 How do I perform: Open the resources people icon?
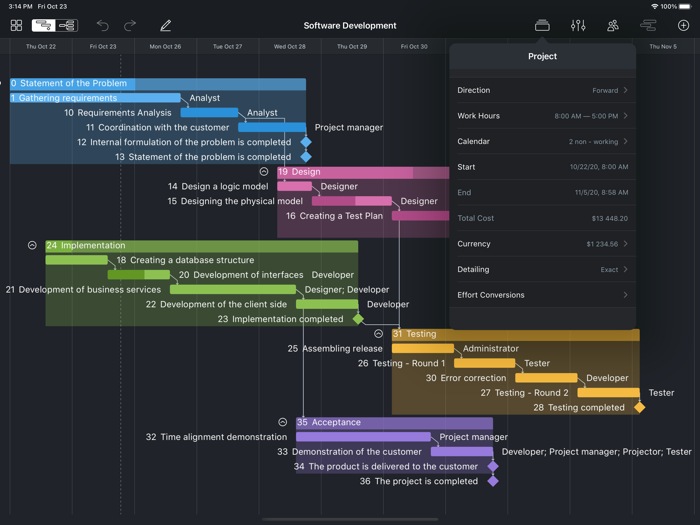(613, 25)
